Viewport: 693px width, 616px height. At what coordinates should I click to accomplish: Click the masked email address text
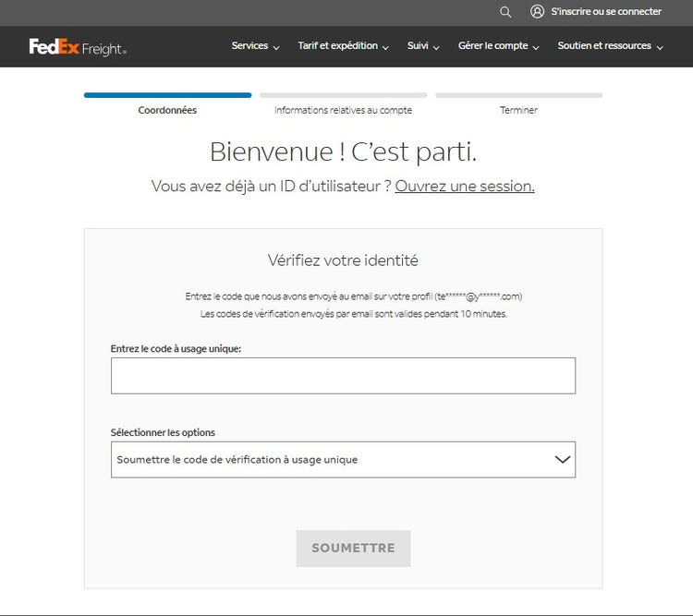click(479, 296)
